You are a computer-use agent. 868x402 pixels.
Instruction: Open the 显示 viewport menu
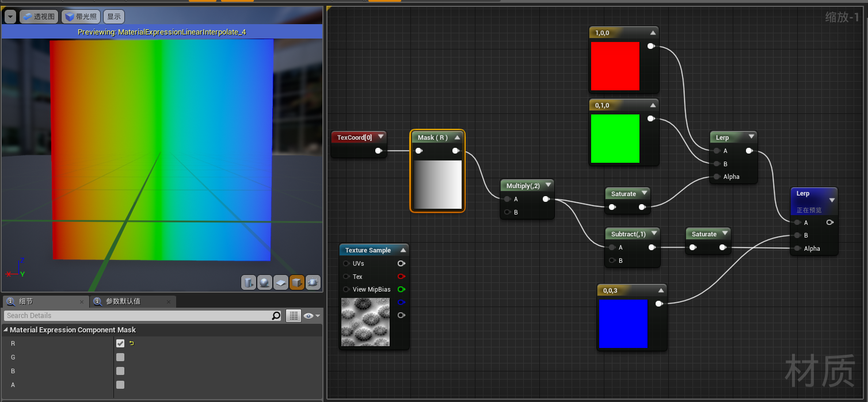tap(113, 16)
